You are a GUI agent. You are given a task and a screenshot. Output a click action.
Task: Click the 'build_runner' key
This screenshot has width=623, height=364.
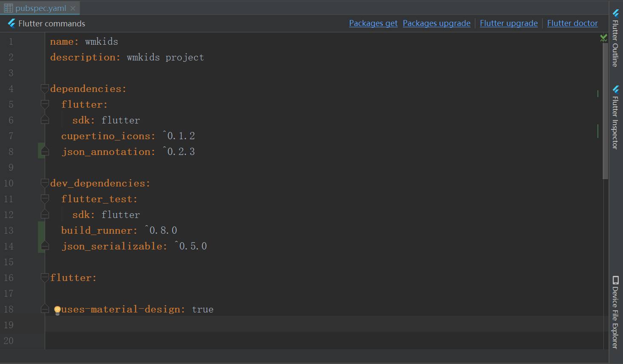click(x=97, y=230)
